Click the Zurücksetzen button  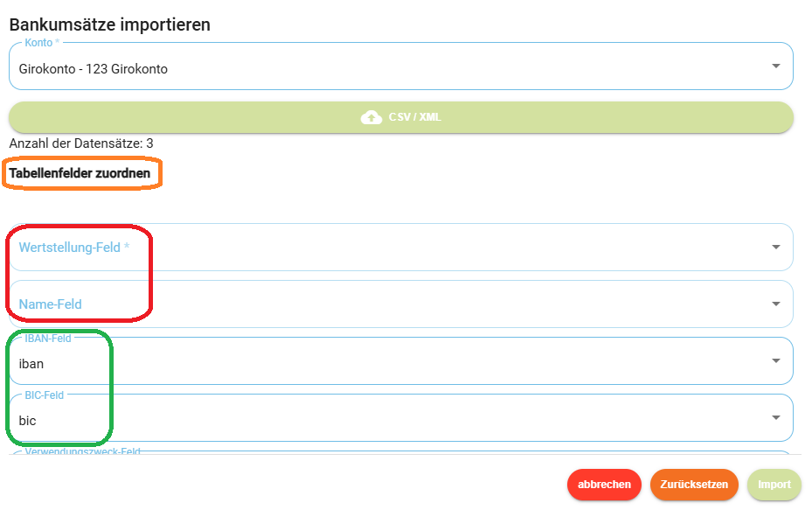694,485
